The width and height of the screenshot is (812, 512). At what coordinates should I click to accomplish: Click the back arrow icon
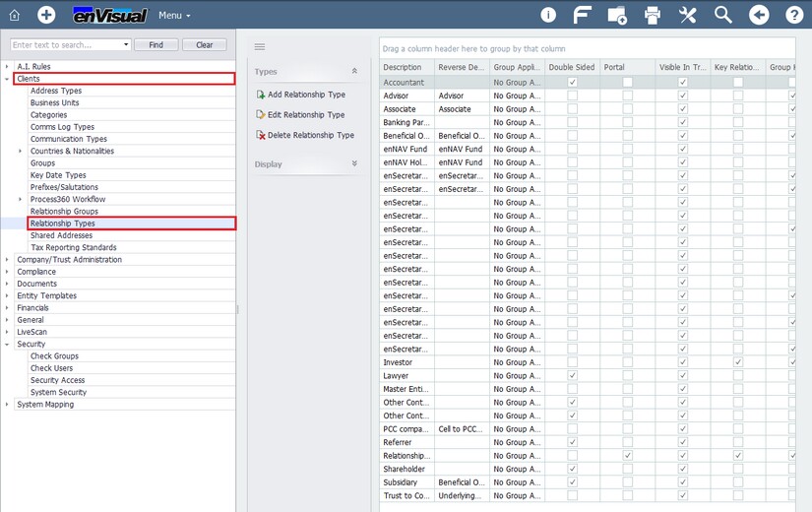pyautogui.click(x=759, y=15)
